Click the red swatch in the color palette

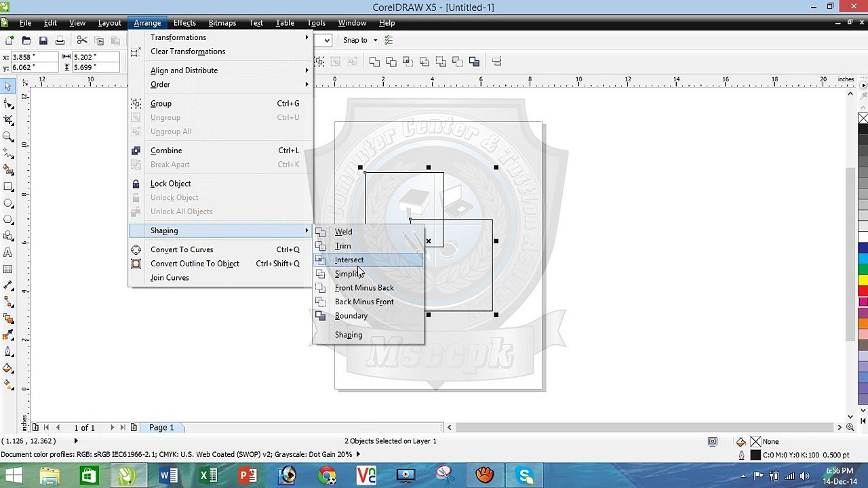point(863,291)
